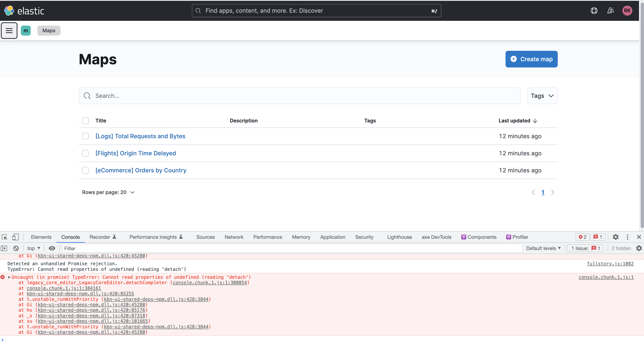Open the newsfeed celebration icon
Screen dimensions: 644x346
tap(611, 11)
